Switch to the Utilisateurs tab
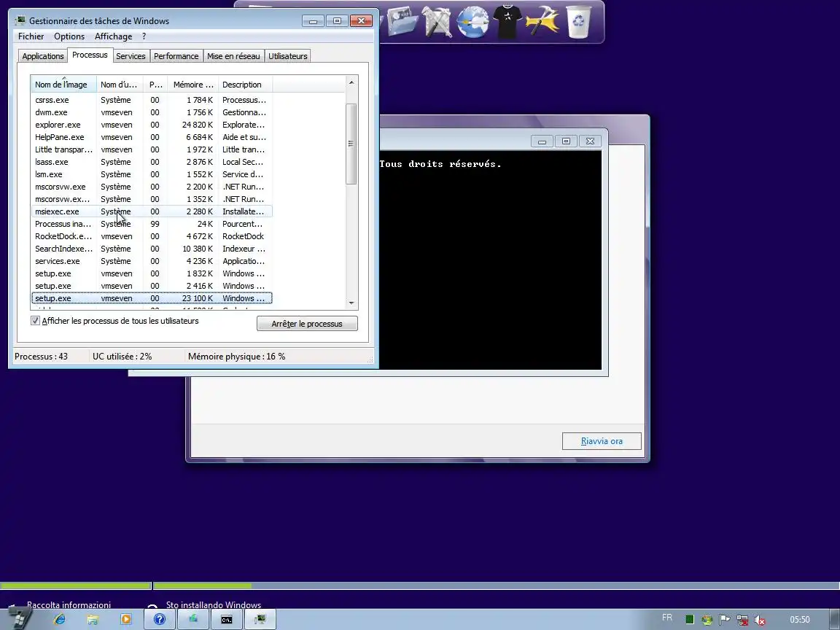 pyautogui.click(x=288, y=56)
